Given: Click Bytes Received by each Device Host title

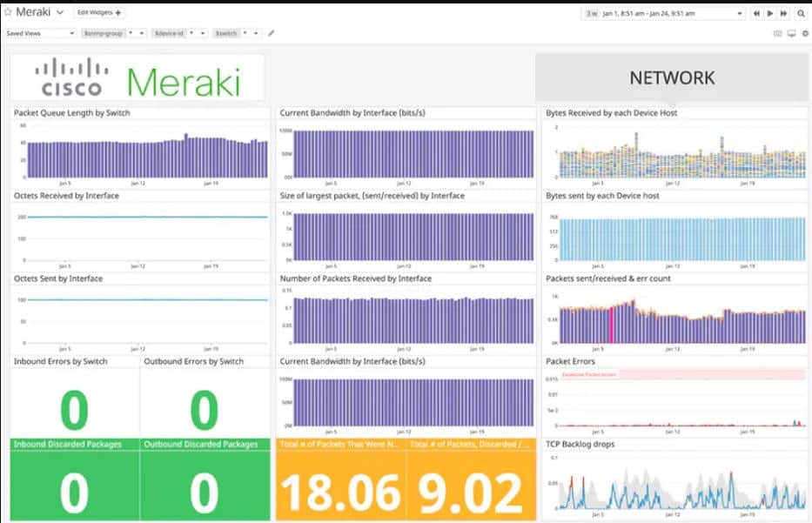Looking at the screenshot, I should click(x=611, y=113).
